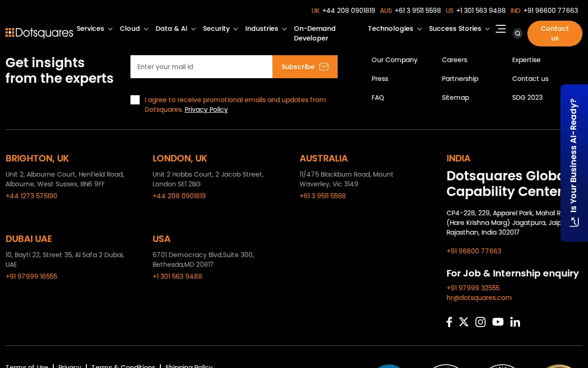588x368 pixels.
Task: Expand the Cloud dropdown menu
Action: pyautogui.click(x=134, y=29)
